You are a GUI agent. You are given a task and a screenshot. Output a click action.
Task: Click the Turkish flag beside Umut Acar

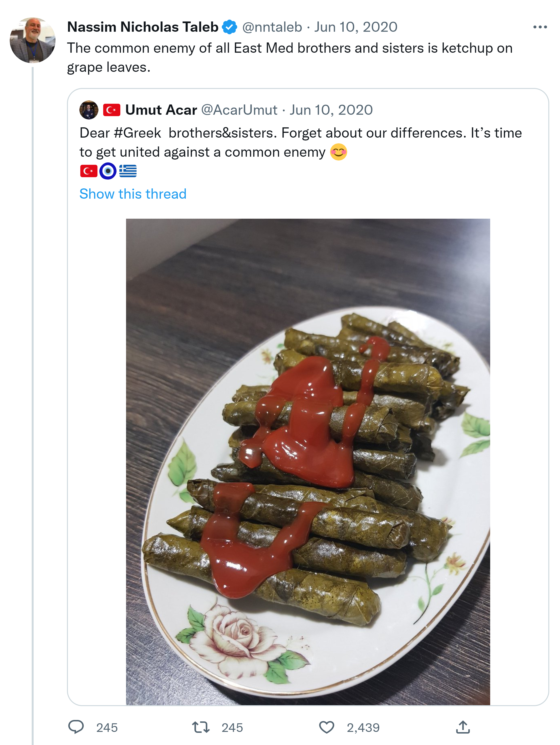click(x=112, y=110)
